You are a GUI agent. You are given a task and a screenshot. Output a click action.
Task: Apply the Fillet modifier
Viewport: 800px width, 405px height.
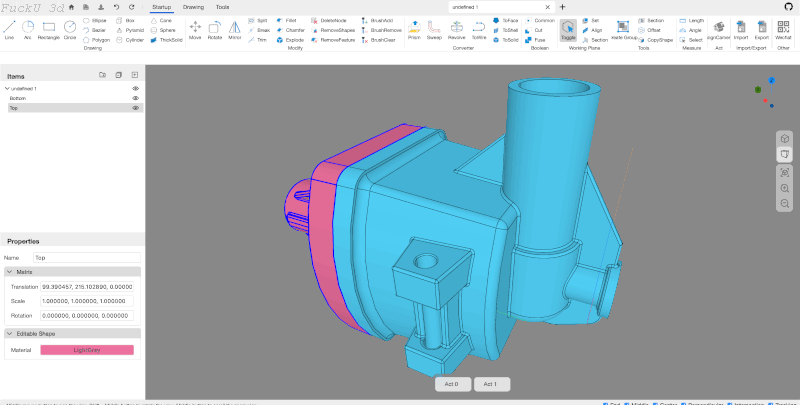(x=287, y=20)
